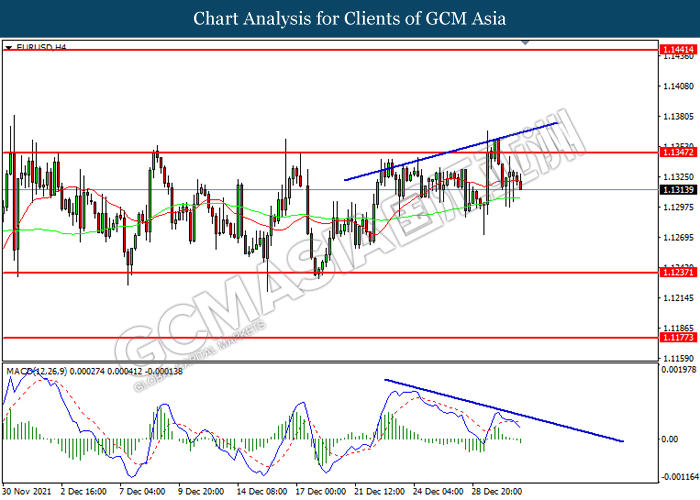Click the 1.12975 price axis value
This screenshot has height=500, width=700.
[679, 207]
